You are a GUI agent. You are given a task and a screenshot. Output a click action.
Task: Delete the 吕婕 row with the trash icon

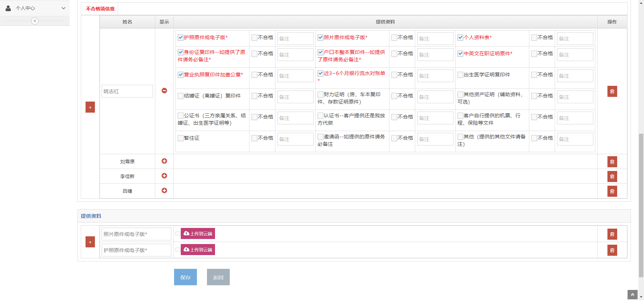click(612, 191)
